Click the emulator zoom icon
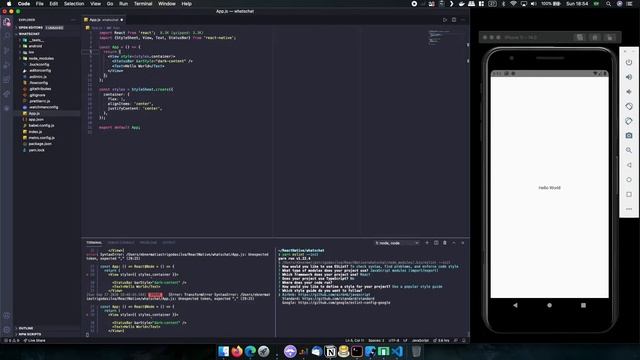Viewport: 640px width, 360px height. [x=629, y=150]
